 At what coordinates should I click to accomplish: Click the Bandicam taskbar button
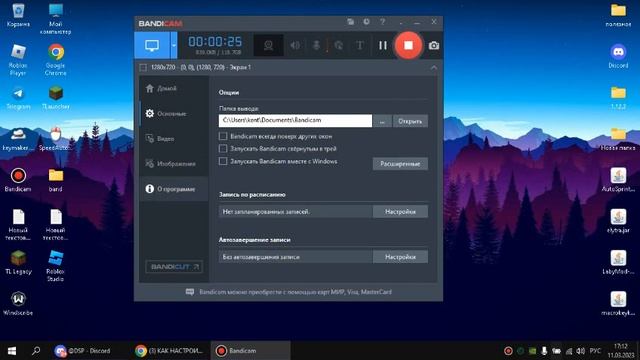pyautogui.click(x=250, y=351)
